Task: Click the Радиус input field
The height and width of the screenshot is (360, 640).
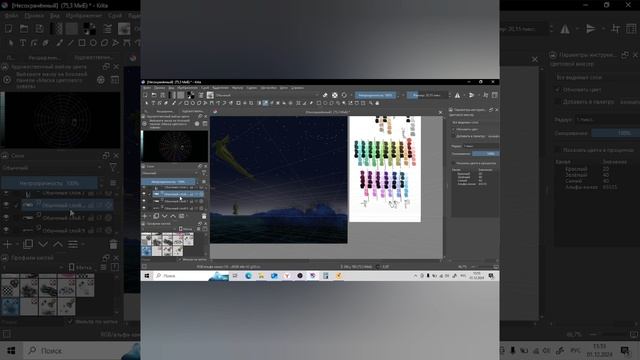Action: click(481, 146)
